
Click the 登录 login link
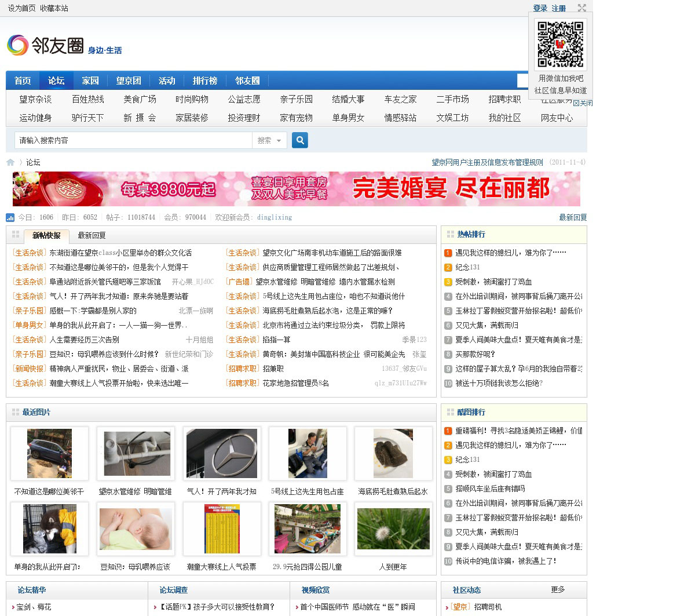pos(540,8)
